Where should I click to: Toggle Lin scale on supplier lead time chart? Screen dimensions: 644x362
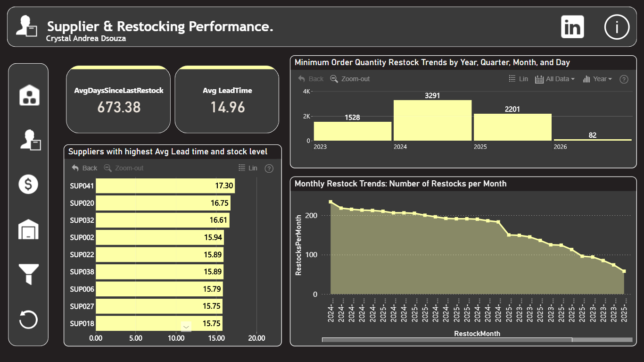coord(248,168)
